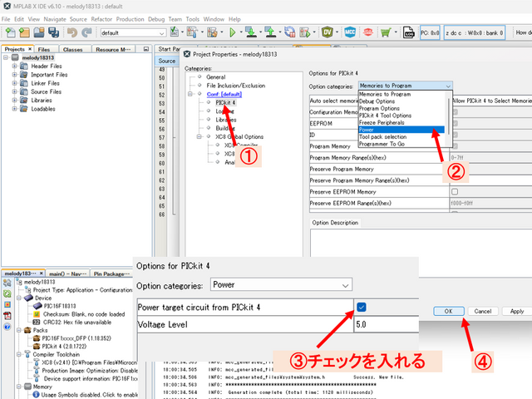Click the Build Project hammer icon
This screenshot has width=532, height=399.
(190, 32)
